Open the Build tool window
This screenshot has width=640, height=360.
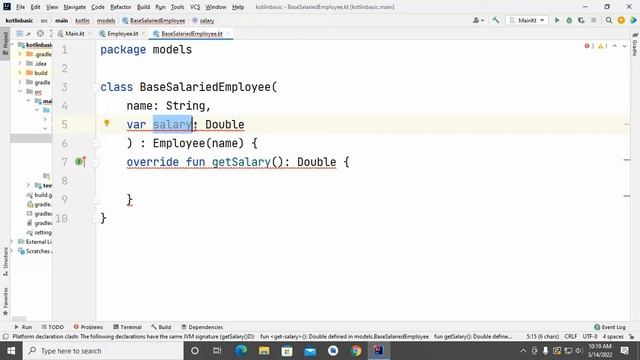point(161,327)
